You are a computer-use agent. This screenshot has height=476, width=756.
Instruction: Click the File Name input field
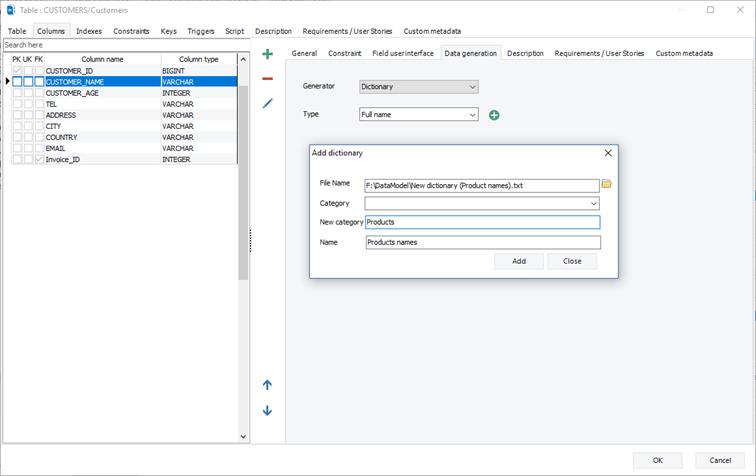(x=482, y=186)
